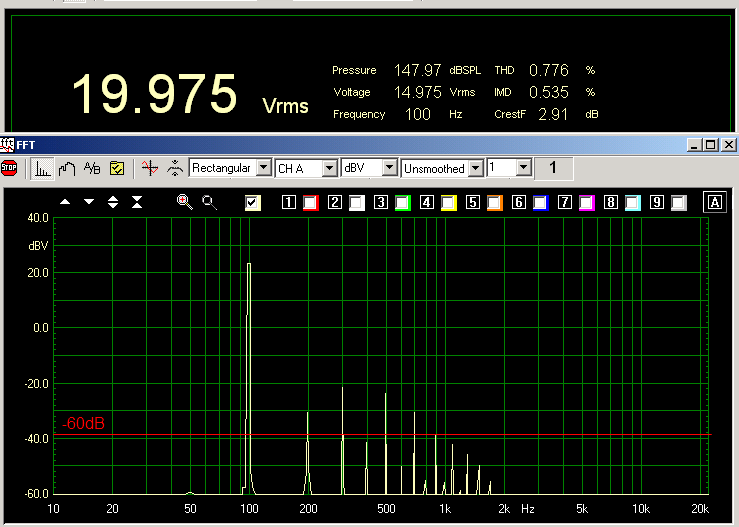739x527 pixels.
Task: Click the dBV axis label
Action: click(38, 246)
